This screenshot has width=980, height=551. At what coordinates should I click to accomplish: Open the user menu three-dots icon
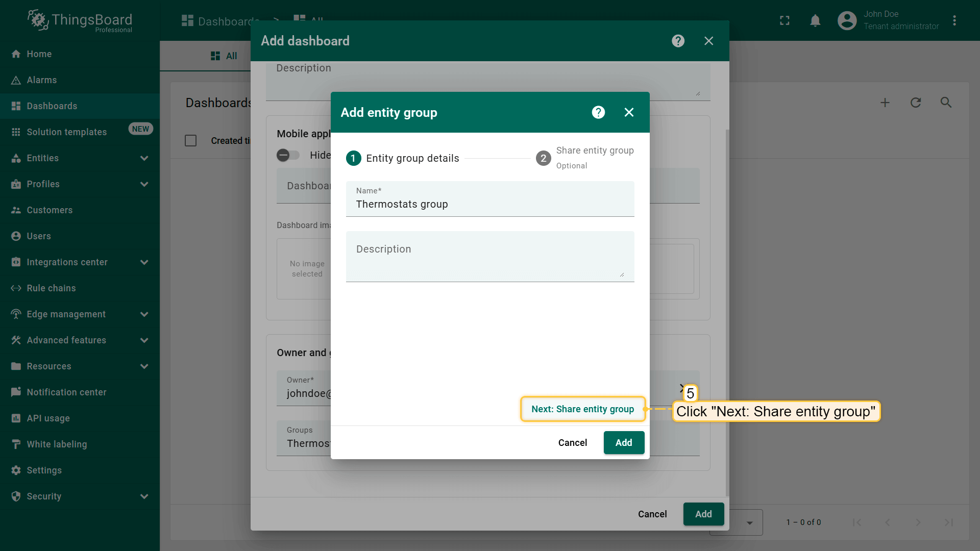click(954, 20)
